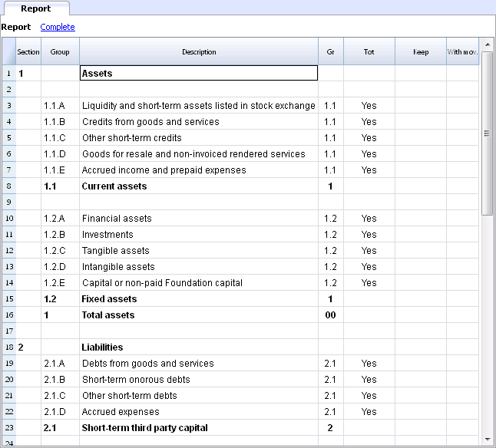Select the Gr value 1 for Current assets
This screenshot has width=496, height=448.
[x=331, y=186]
